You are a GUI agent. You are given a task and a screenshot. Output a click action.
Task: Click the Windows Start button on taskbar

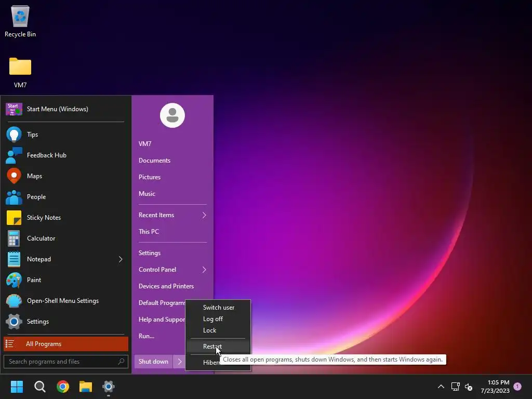(x=17, y=387)
